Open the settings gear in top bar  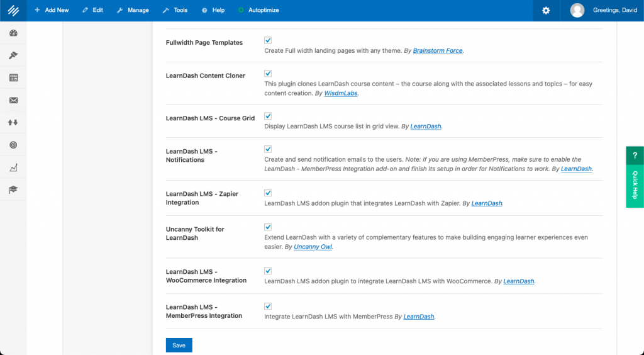546,10
